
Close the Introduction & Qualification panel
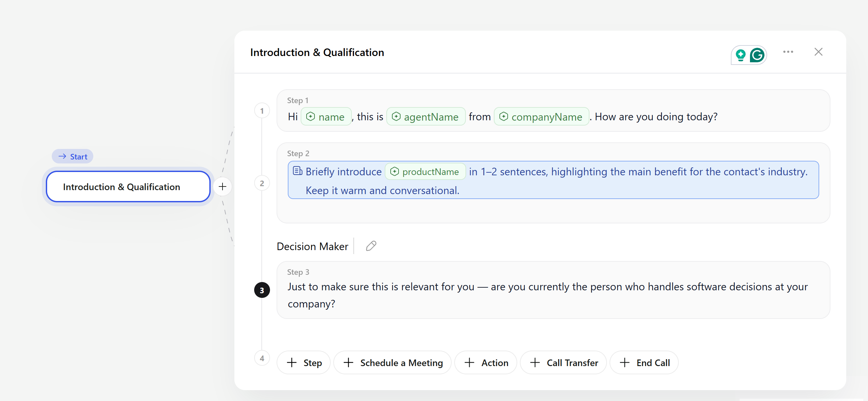click(818, 52)
